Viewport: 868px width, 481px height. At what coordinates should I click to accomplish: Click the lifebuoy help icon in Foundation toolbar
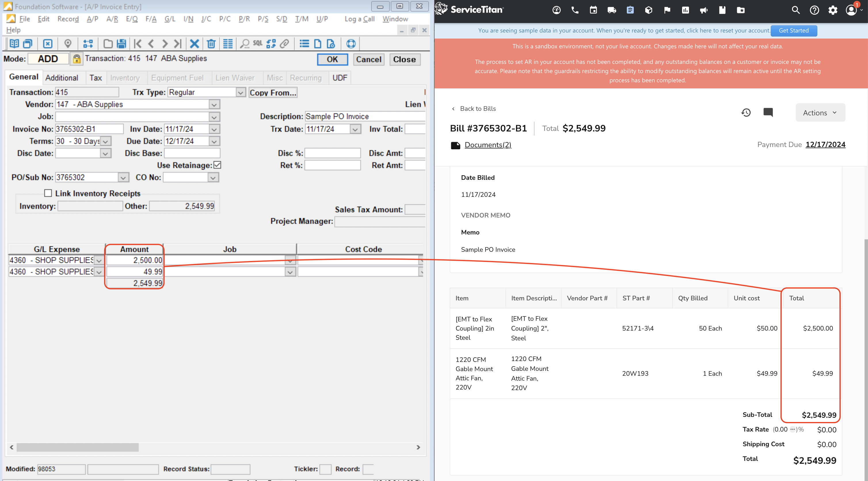[x=351, y=44]
